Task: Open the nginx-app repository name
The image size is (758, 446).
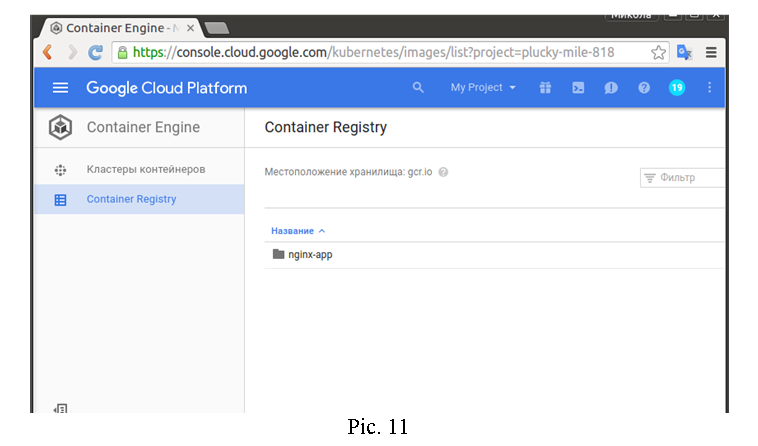Action: click(x=310, y=255)
